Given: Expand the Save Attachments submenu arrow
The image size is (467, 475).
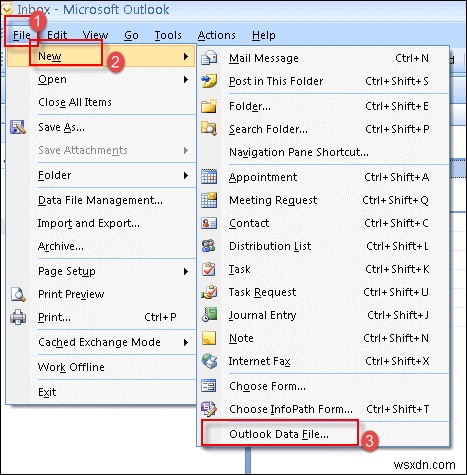Looking at the screenshot, I should pyautogui.click(x=186, y=150).
